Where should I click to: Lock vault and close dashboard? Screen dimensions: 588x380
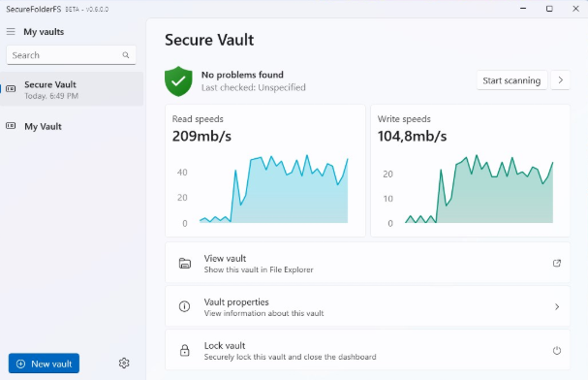[x=367, y=350]
